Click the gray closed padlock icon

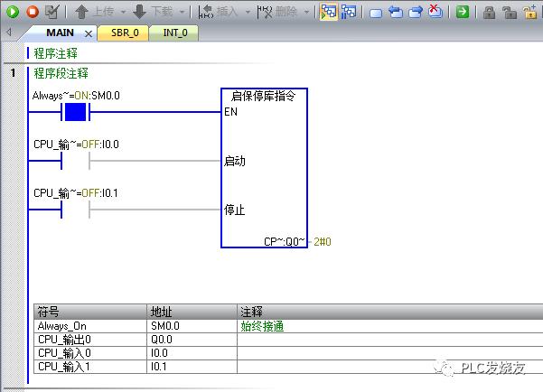489,12
